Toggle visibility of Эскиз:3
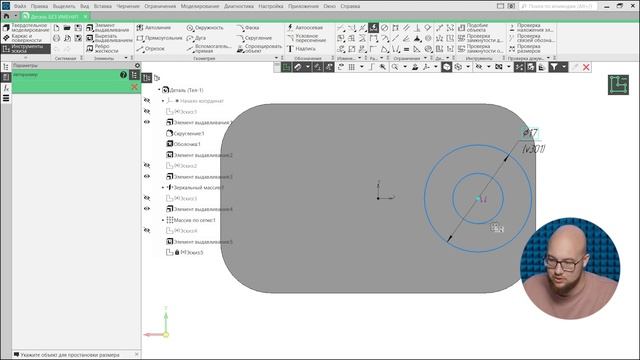This screenshot has width=640, height=360. (x=147, y=198)
